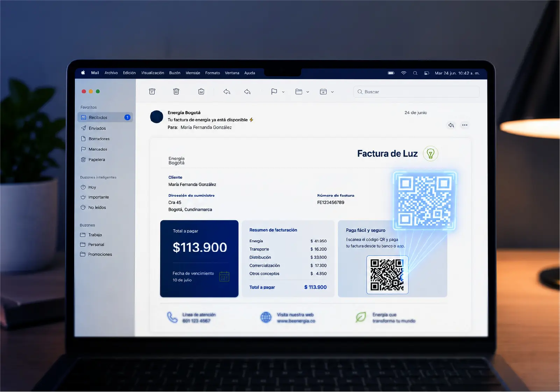560x392 pixels.
Task: Click the www.beenergia.co website link
Action: click(x=296, y=321)
